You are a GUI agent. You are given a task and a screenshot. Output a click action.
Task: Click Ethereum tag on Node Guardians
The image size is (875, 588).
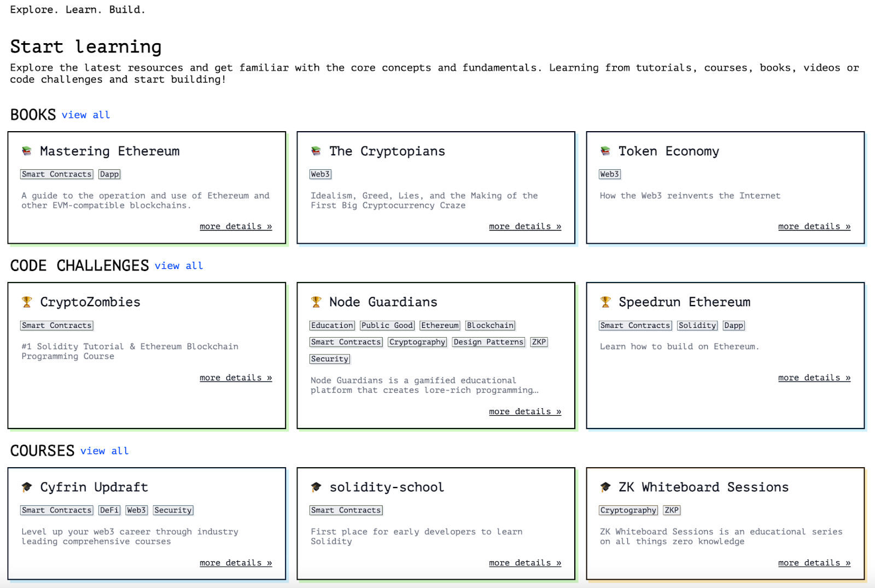[x=440, y=326]
